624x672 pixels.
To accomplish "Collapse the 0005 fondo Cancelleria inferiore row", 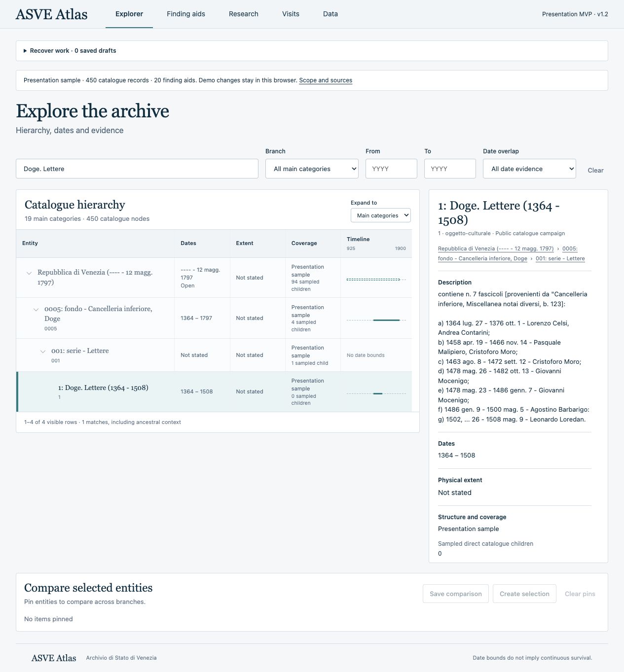I will point(36,310).
